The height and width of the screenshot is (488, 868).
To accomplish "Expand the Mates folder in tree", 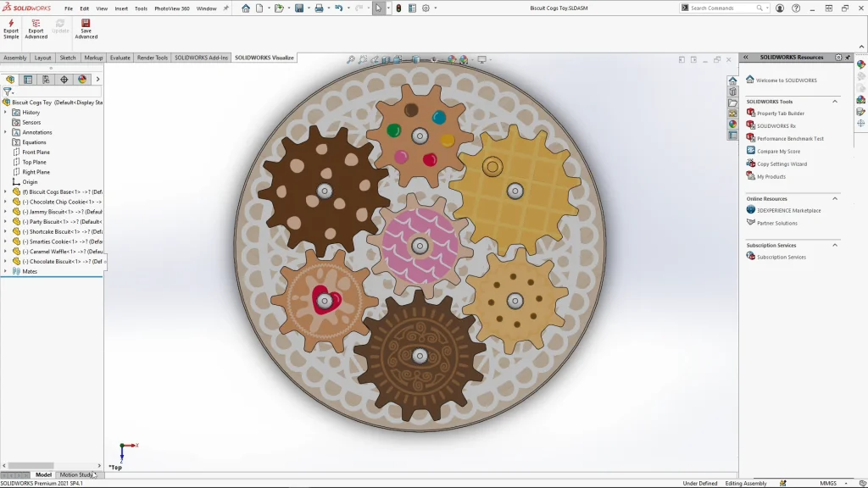I will (x=5, y=272).
